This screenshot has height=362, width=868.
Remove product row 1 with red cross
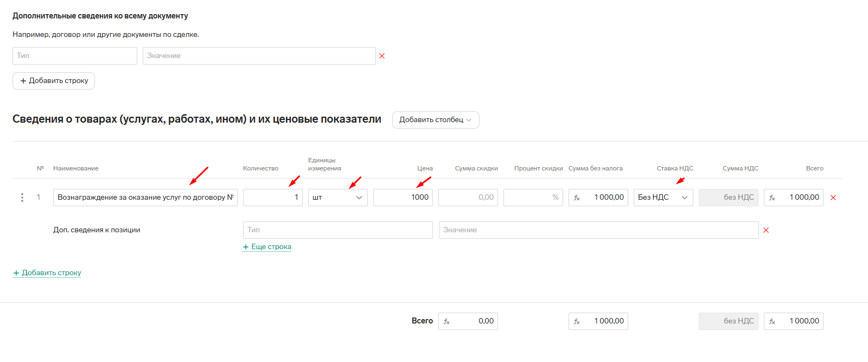point(833,198)
